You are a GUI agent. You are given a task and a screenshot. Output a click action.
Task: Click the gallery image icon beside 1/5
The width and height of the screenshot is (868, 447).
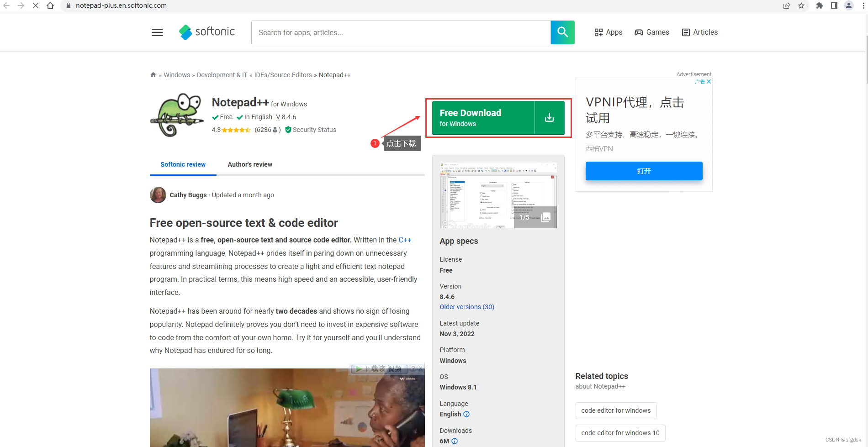point(545,217)
